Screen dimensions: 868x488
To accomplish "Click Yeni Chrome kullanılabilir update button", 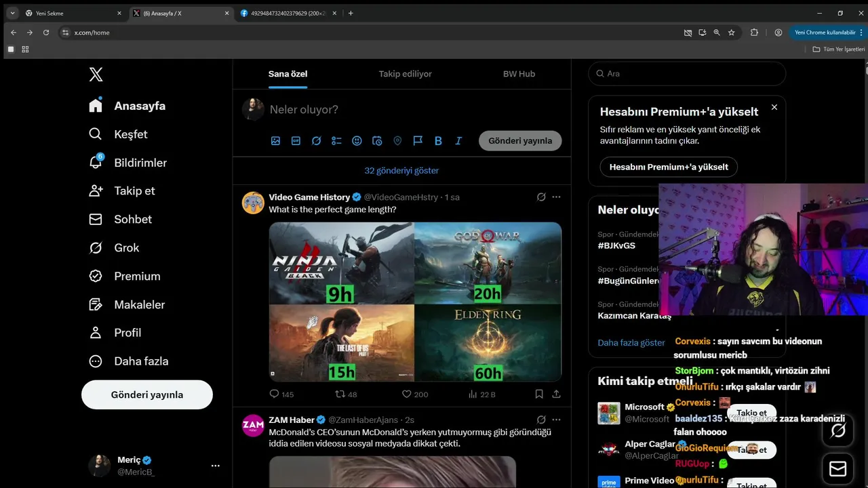I will coord(827,33).
